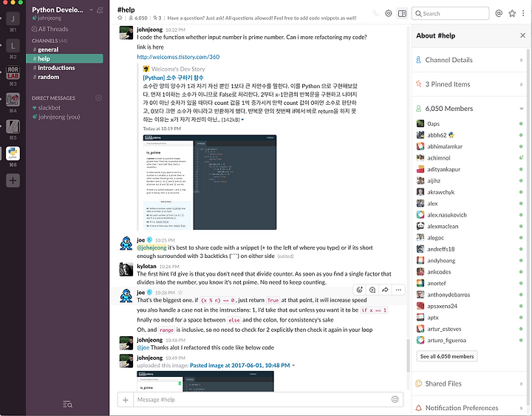Switch to fifth workspace icon (⌘5)

tap(13, 126)
